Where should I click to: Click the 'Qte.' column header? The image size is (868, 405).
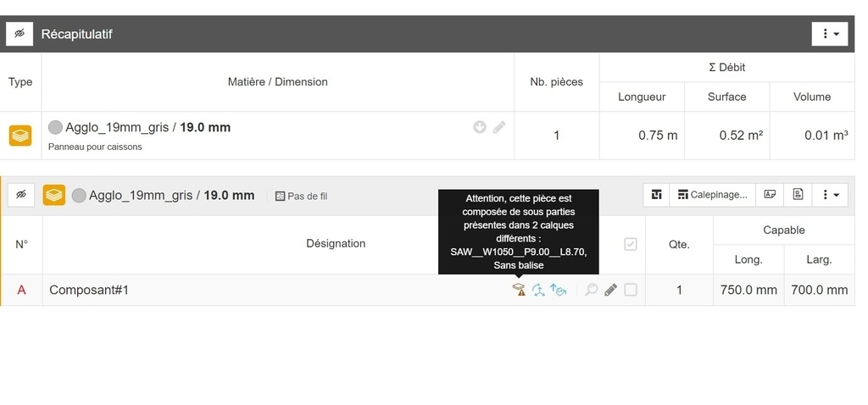coord(679,245)
